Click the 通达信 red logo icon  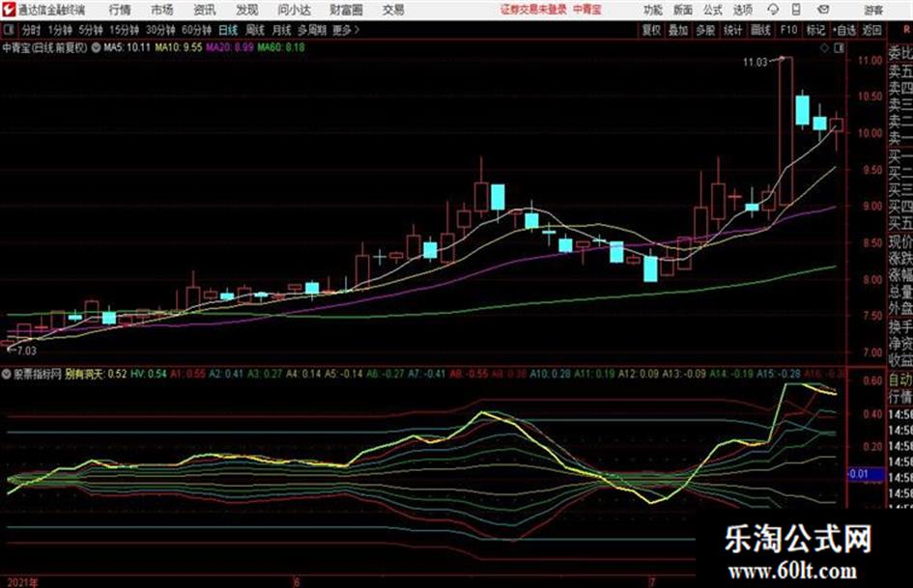(8, 10)
